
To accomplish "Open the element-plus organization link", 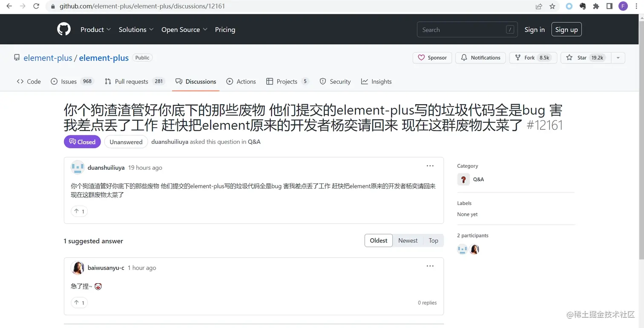I will 48,58.
